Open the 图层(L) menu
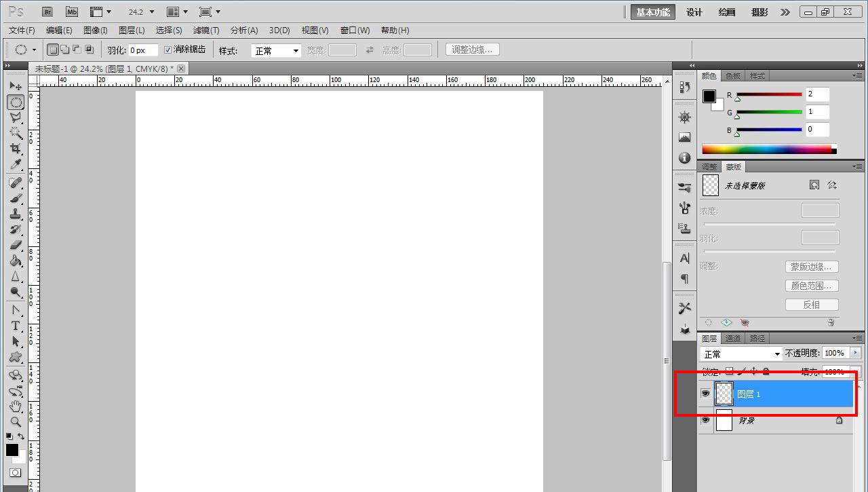Image resolution: width=868 pixels, height=492 pixels. tap(132, 30)
